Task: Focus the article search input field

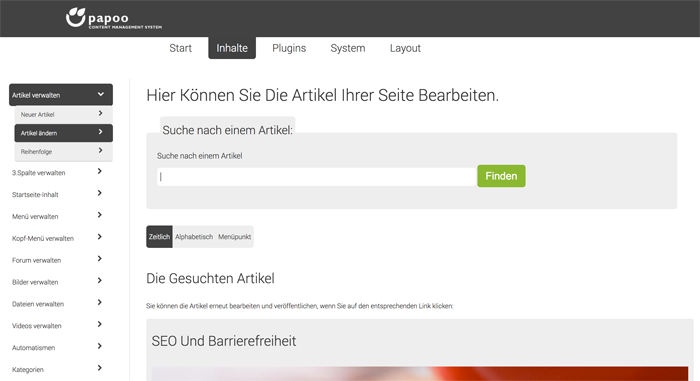Action: point(317,177)
